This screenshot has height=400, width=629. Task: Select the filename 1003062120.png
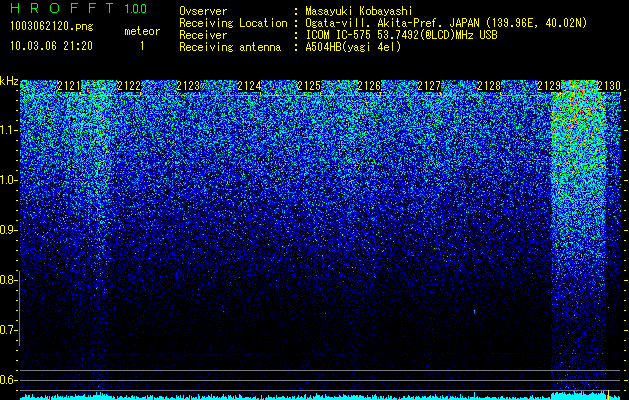52,27
